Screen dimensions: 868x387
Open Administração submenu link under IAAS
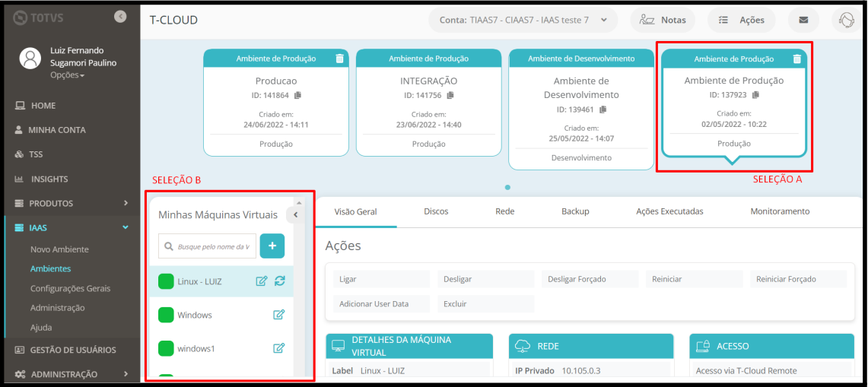(x=58, y=307)
